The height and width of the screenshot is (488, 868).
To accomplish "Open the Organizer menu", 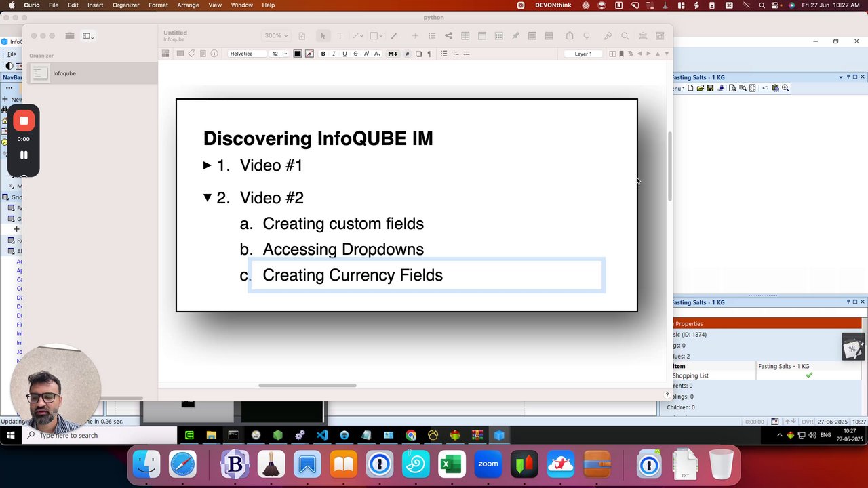I will (x=125, y=5).
